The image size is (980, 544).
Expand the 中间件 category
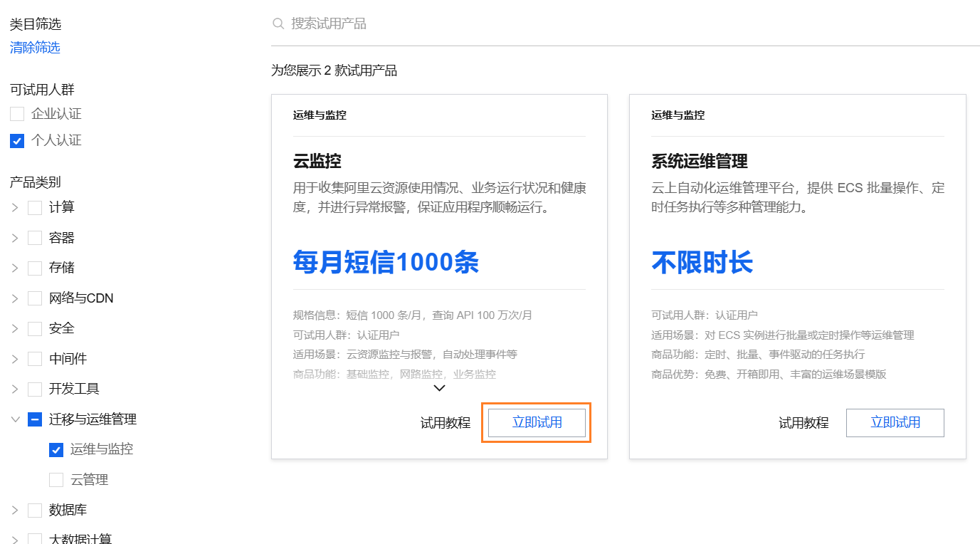tap(14, 358)
